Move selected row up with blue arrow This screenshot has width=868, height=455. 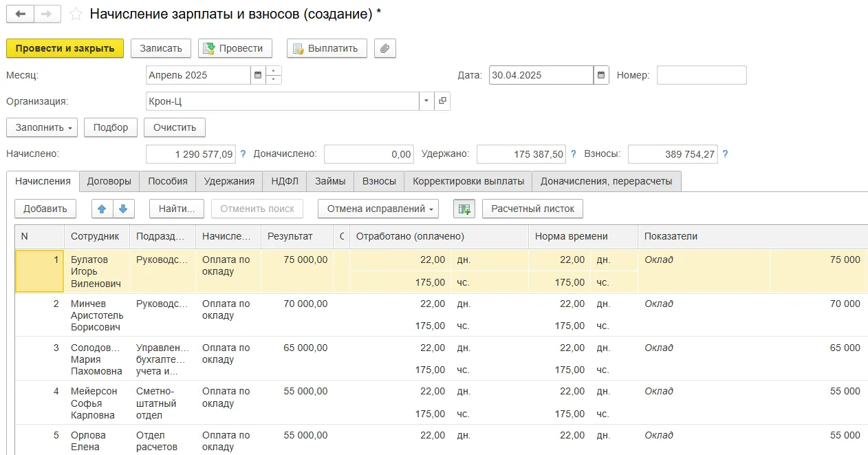pos(102,209)
